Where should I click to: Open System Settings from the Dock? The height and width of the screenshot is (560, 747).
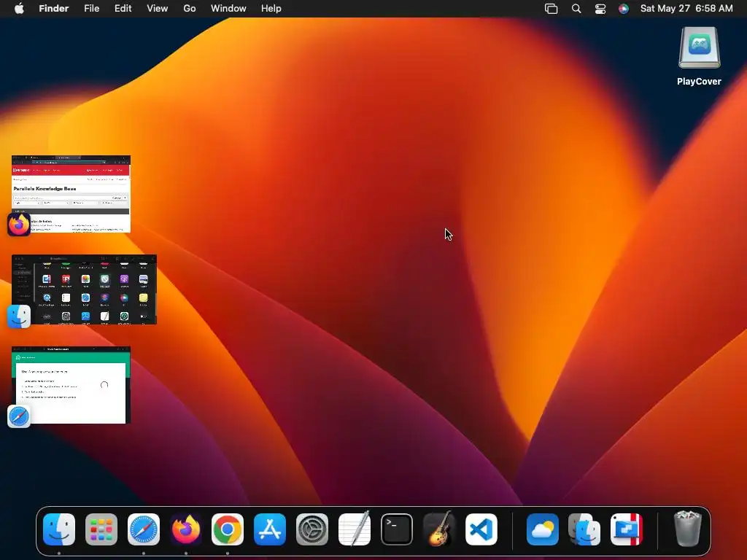tap(312, 529)
